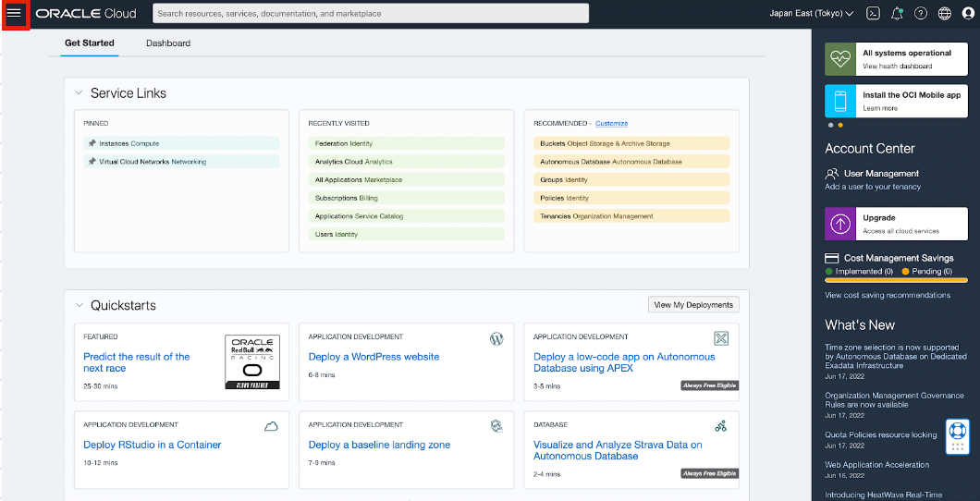Open the Help question mark icon

click(921, 14)
